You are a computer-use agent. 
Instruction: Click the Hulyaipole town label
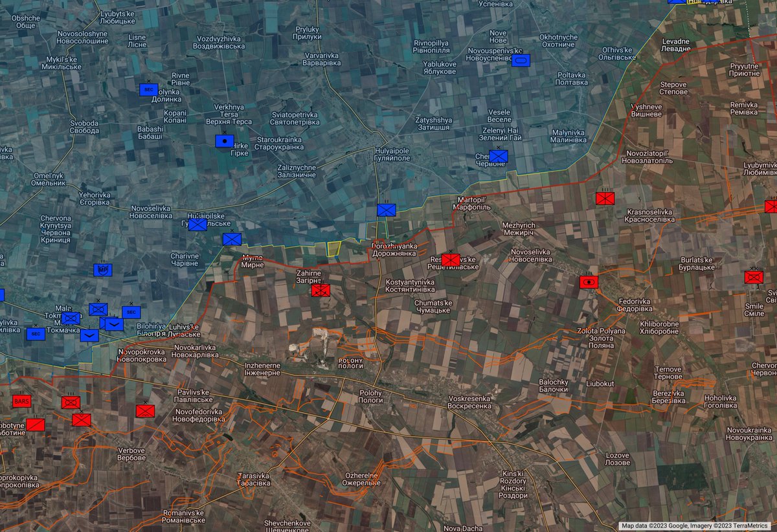pos(392,153)
